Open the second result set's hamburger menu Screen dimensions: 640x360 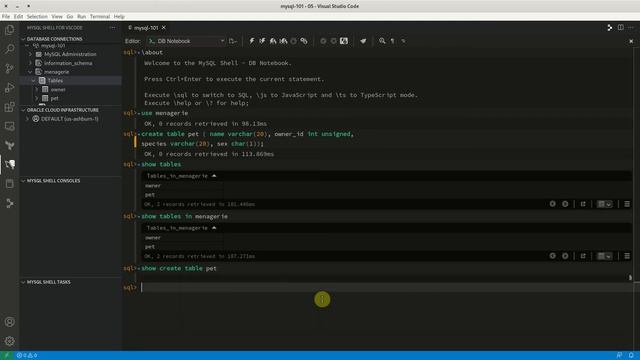[x=627, y=256]
